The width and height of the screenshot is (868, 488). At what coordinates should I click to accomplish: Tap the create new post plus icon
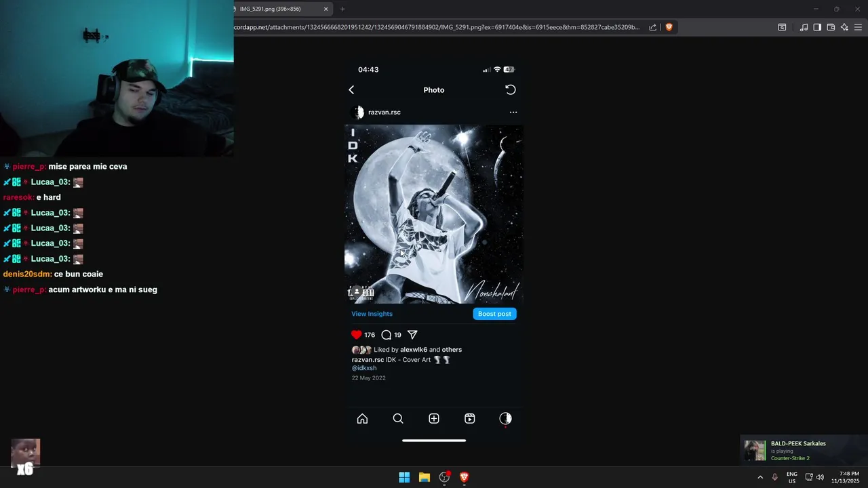pos(434,419)
